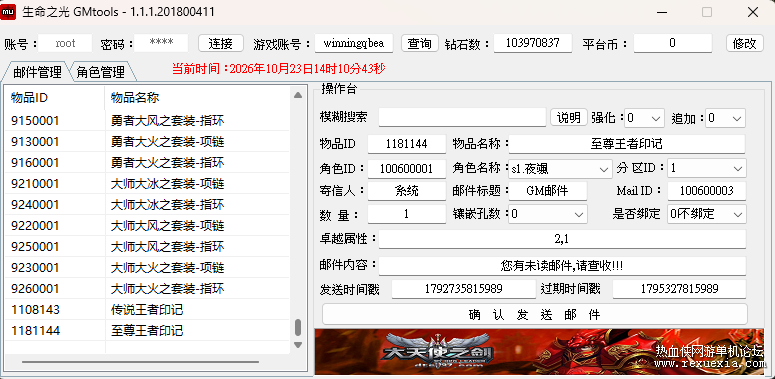Expand the 镶嵌孔数 dropdown

(x=548, y=214)
